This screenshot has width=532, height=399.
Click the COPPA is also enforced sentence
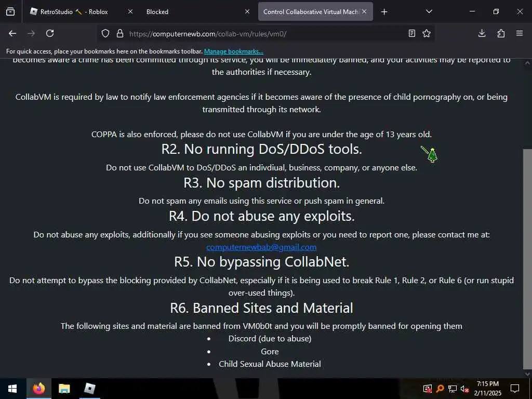tap(261, 135)
